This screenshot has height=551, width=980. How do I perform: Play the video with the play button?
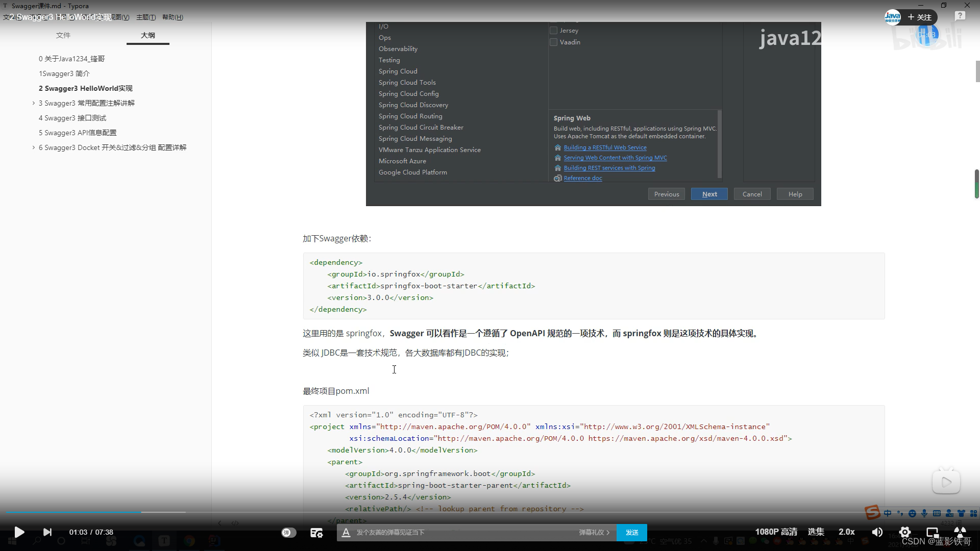tap(19, 532)
